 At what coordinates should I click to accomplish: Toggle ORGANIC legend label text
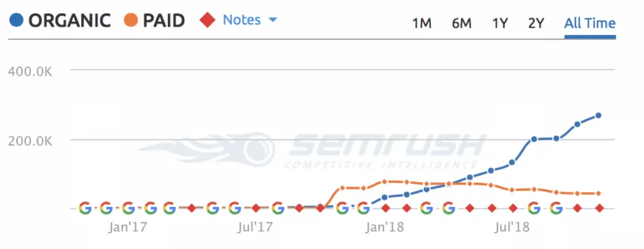69,21
